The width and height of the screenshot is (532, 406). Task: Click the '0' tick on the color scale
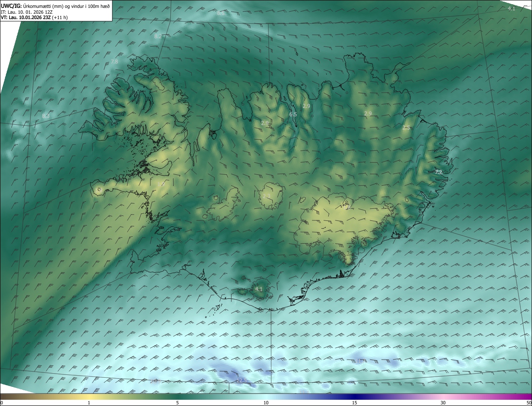click(2, 403)
